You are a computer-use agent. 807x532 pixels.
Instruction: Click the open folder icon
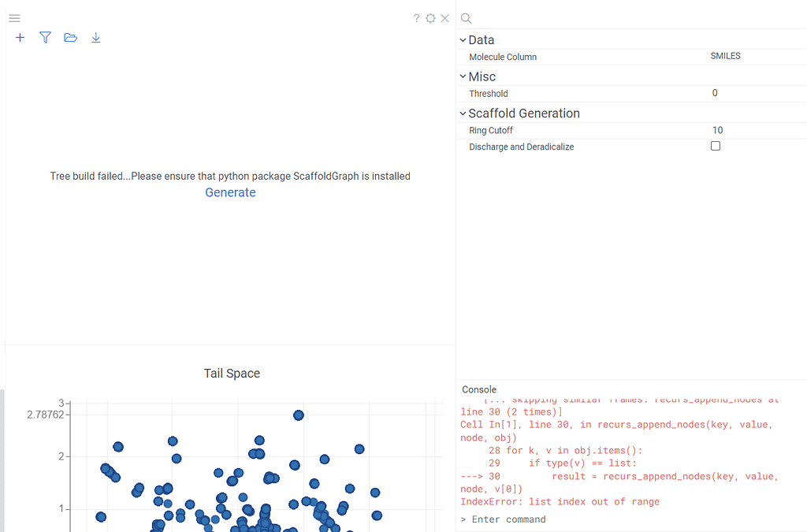[x=70, y=38]
